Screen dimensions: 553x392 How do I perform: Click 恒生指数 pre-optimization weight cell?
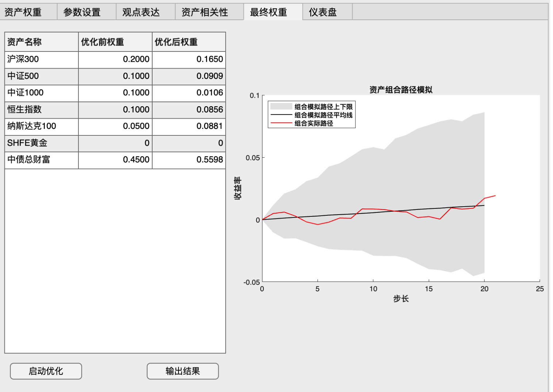115,109
